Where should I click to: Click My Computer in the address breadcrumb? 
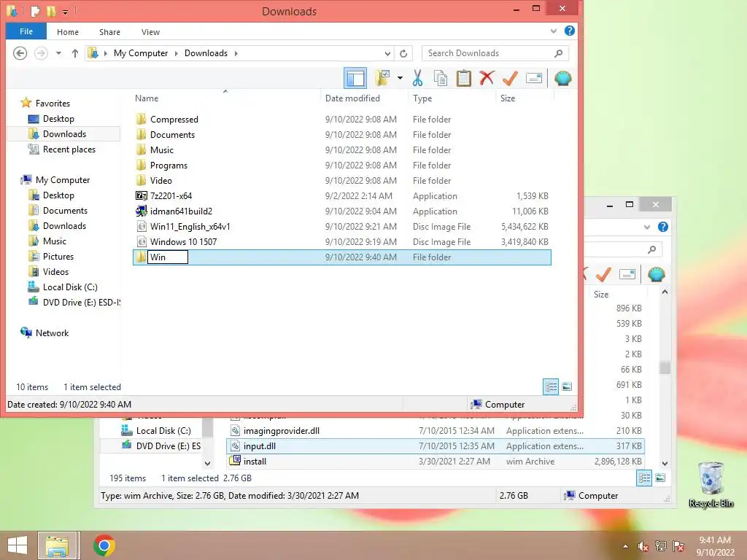(141, 53)
